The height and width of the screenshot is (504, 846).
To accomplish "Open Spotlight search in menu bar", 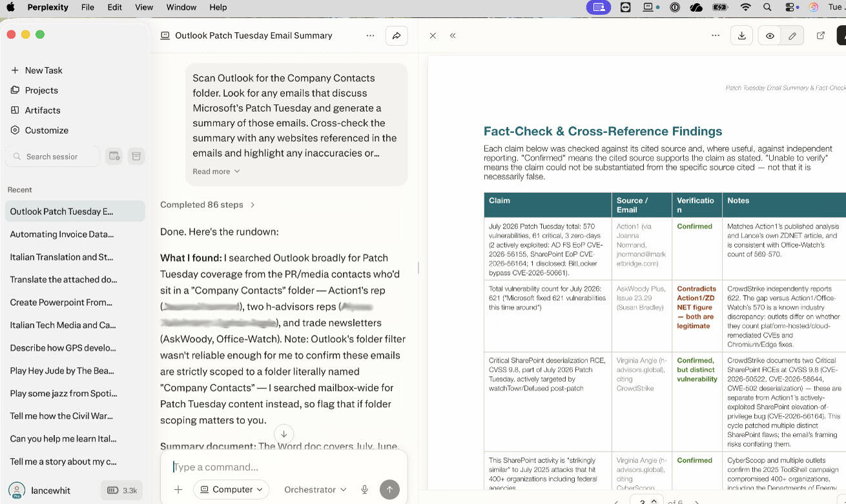I will pyautogui.click(x=767, y=7).
